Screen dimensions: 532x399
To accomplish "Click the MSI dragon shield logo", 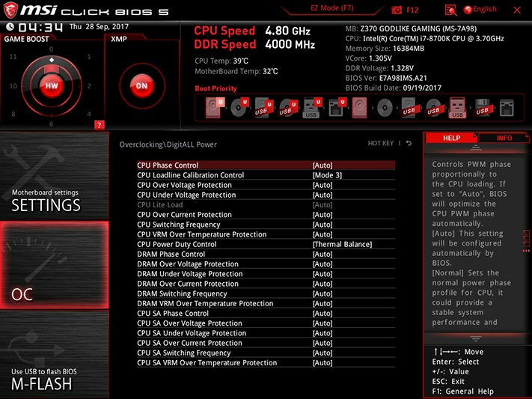I will point(10,10).
